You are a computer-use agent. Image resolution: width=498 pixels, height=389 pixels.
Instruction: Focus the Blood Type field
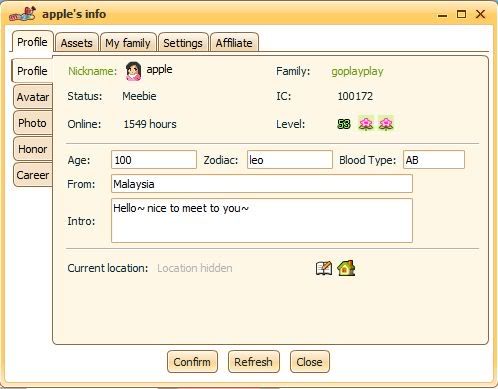tap(434, 160)
